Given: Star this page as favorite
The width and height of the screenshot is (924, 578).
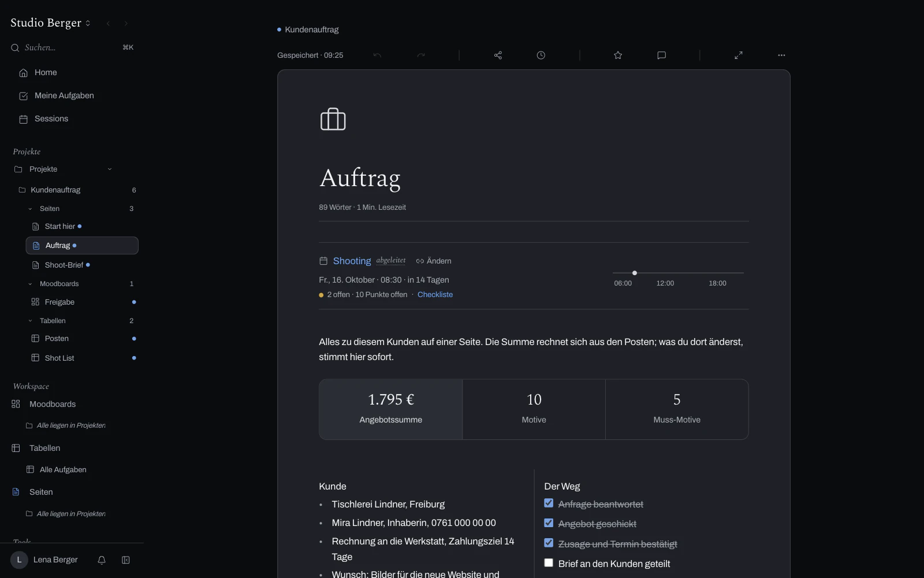Looking at the screenshot, I should point(618,55).
